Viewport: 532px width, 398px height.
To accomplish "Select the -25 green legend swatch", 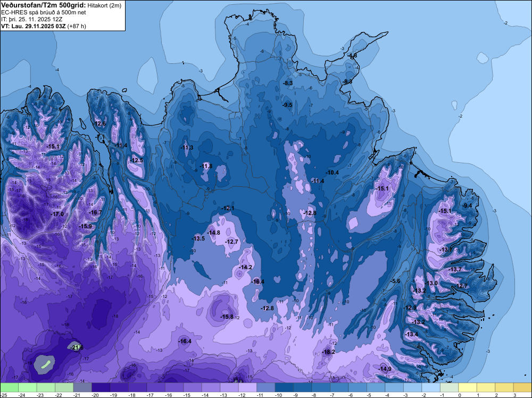I will point(9,387).
